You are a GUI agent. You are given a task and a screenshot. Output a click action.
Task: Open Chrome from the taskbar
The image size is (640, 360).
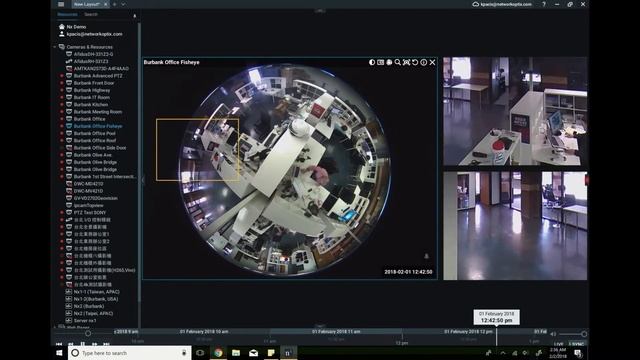(218, 353)
